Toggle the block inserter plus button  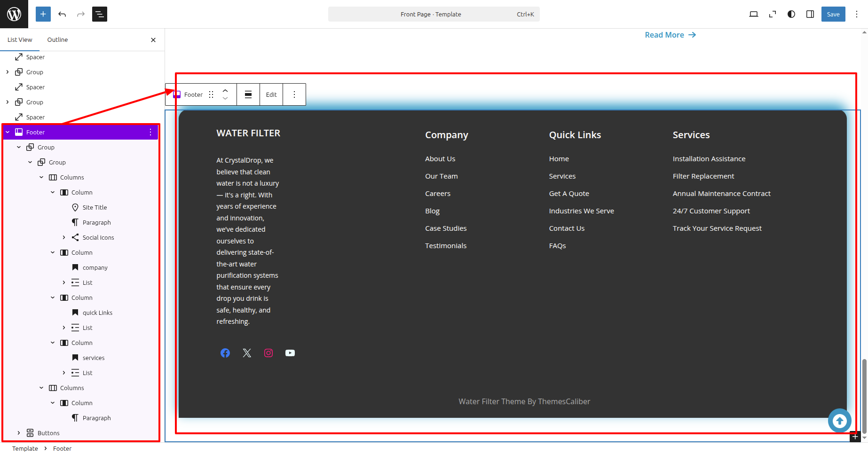pyautogui.click(x=43, y=14)
